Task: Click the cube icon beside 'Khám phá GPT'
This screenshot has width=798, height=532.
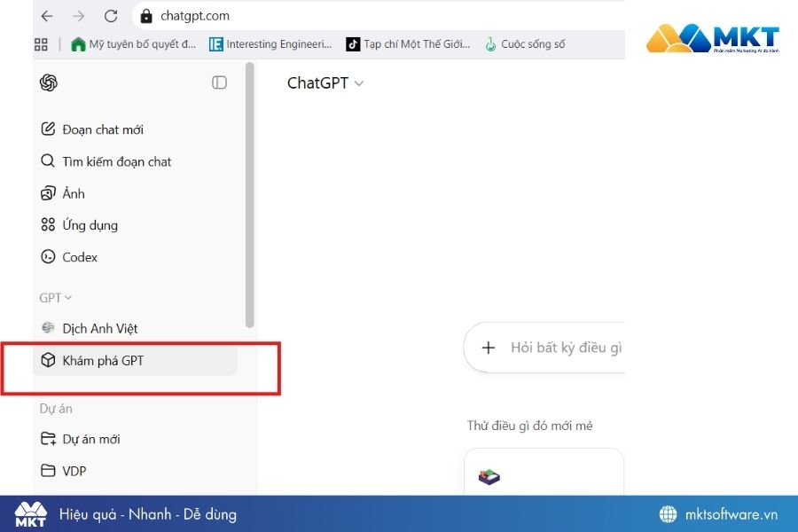Action: (x=48, y=360)
